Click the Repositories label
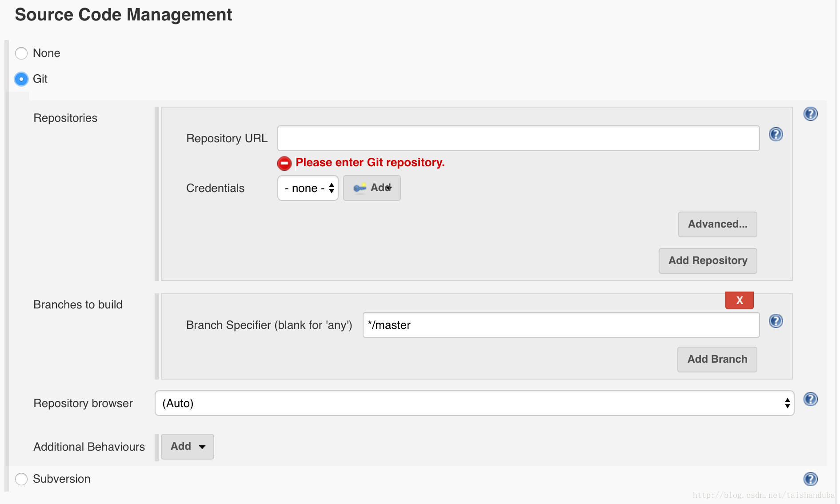The height and width of the screenshot is (504, 840). 65,118
